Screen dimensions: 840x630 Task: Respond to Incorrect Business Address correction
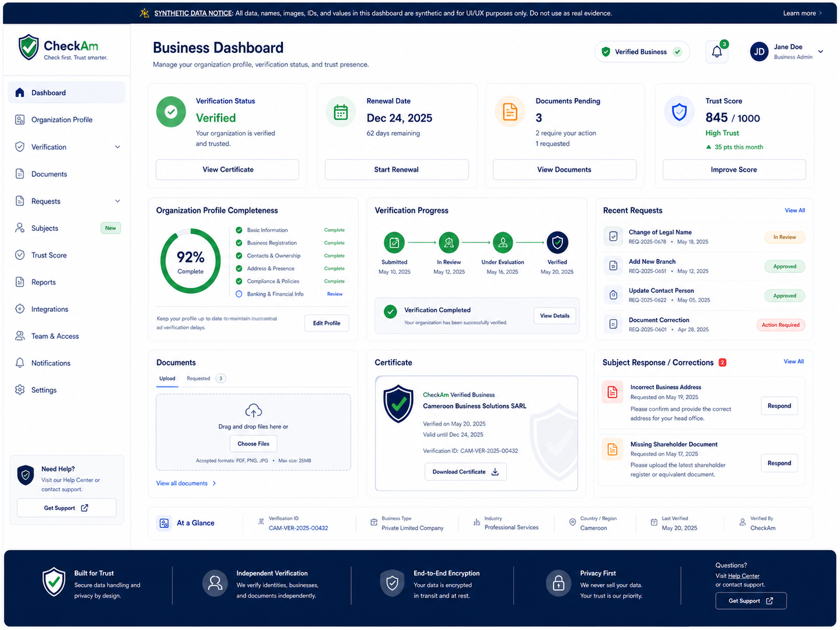pyautogui.click(x=779, y=406)
